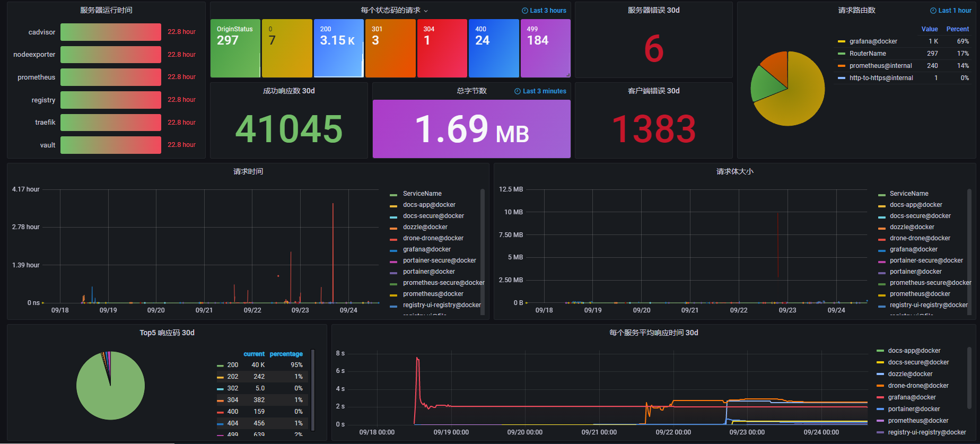Image resolution: width=980 pixels, height=444 pixels.
Task: Click the 41045 successful responses value
Action: point(289,129)
